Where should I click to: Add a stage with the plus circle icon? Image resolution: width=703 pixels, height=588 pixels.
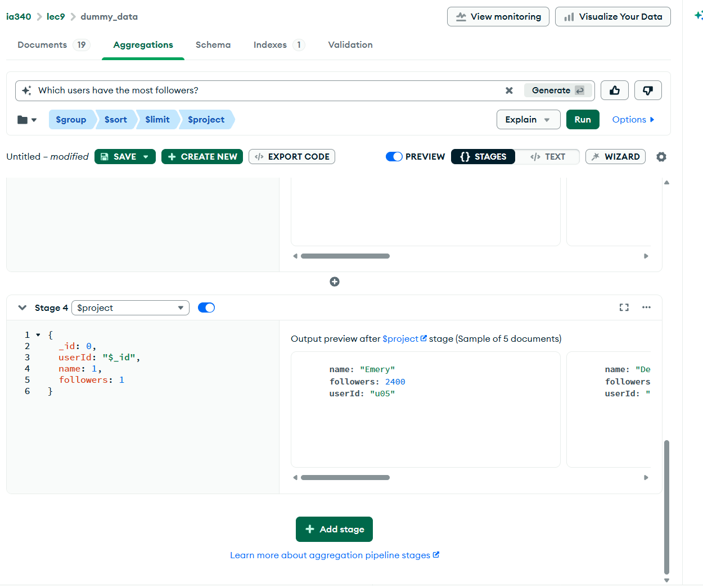[335, 282]
